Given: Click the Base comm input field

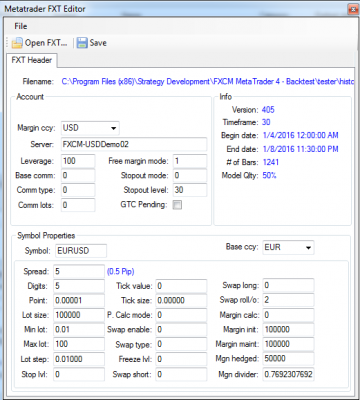Looking at the screenshot, I should [78, 175].
